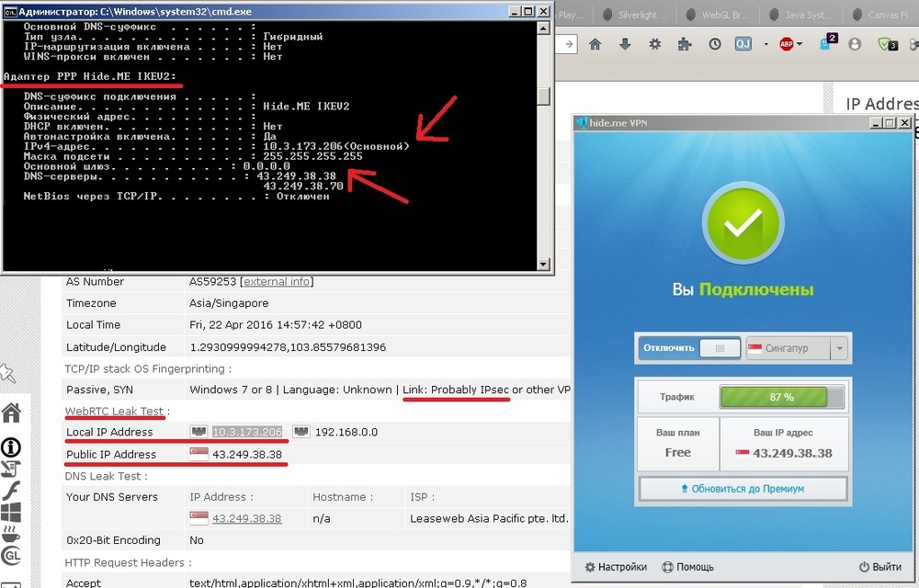This screenshot has width=919, height=588.
Task: Click the red ABP Adblock icon
Action: point(787,44)
